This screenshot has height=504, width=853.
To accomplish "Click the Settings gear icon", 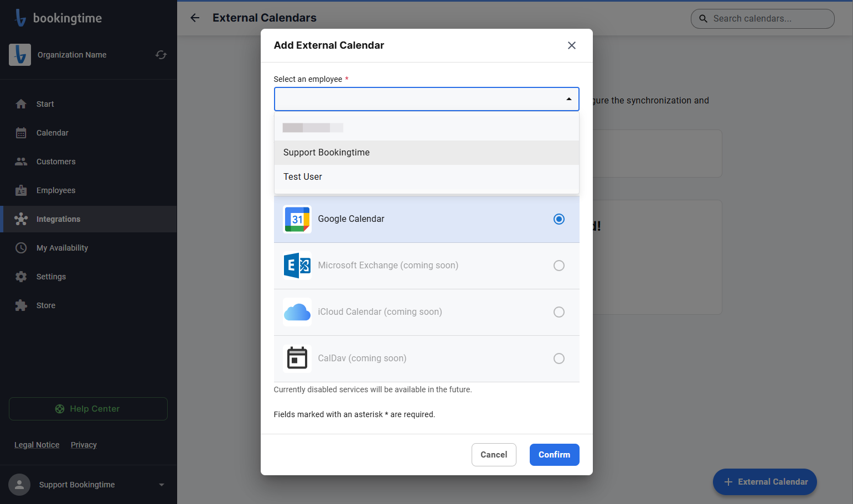I will [x=21, y=277].
